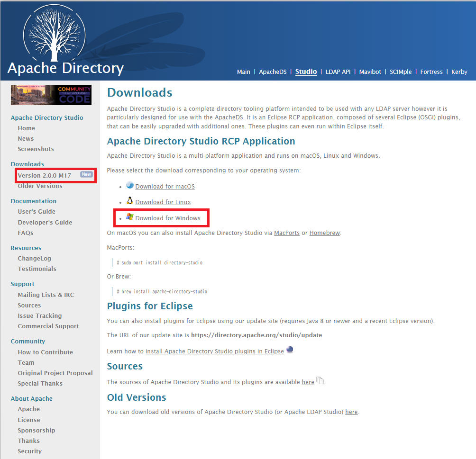Open the Team page
476x459 pixels.
click(26, 362)
